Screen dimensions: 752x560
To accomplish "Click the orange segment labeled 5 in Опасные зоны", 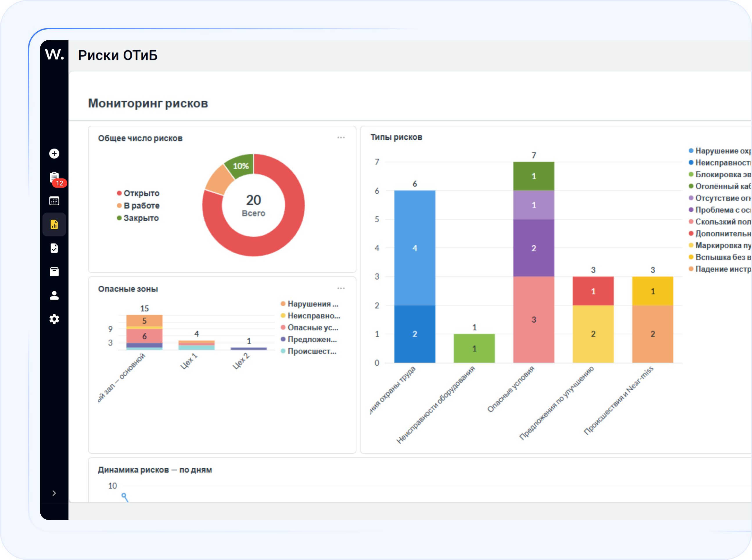I will point(144,321).
